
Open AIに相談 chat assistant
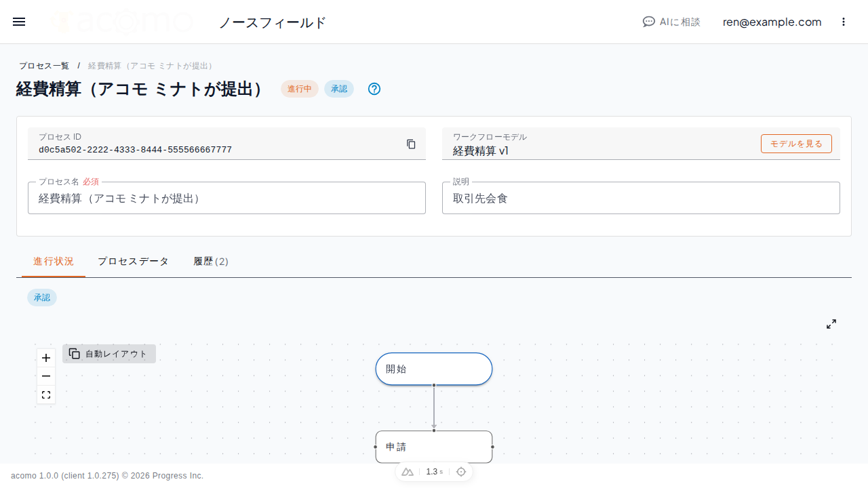coord(671,22)
